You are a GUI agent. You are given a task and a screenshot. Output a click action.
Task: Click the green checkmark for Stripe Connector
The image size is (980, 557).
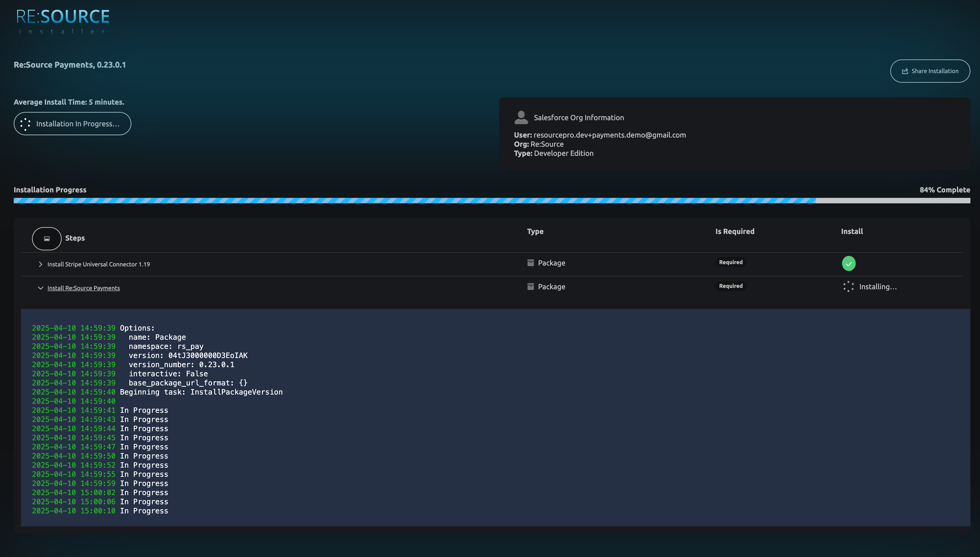tap(848, 264)
